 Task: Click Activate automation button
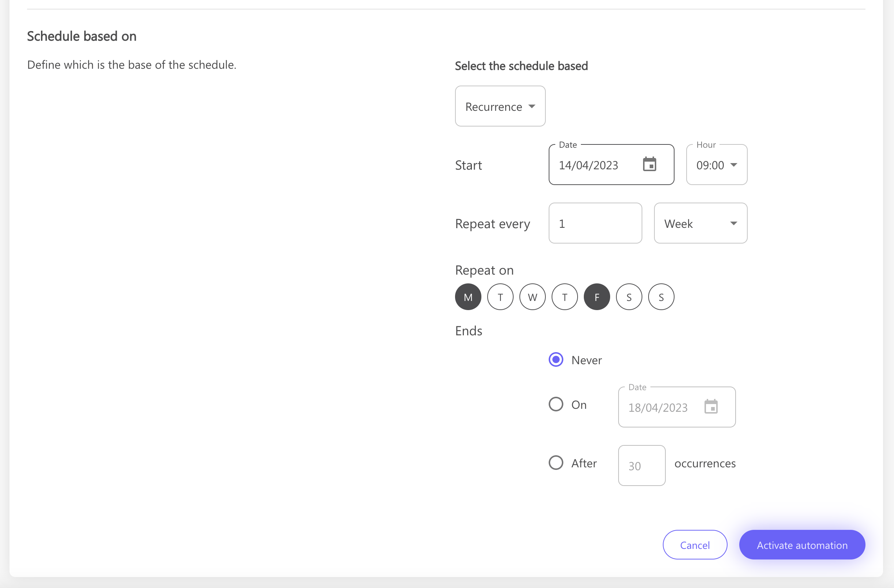(802, 545)
